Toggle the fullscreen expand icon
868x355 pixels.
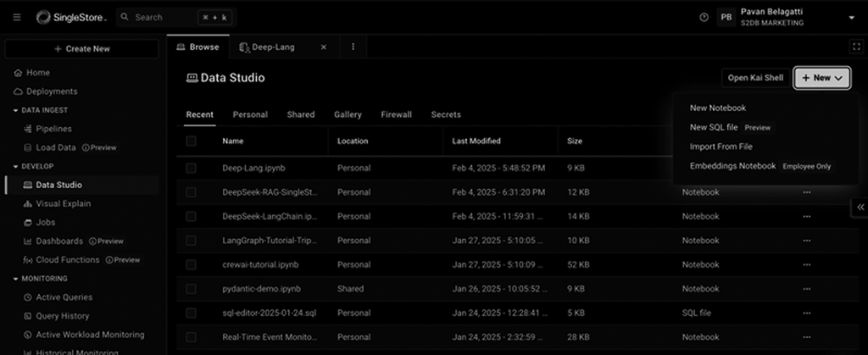pos(856,47)
